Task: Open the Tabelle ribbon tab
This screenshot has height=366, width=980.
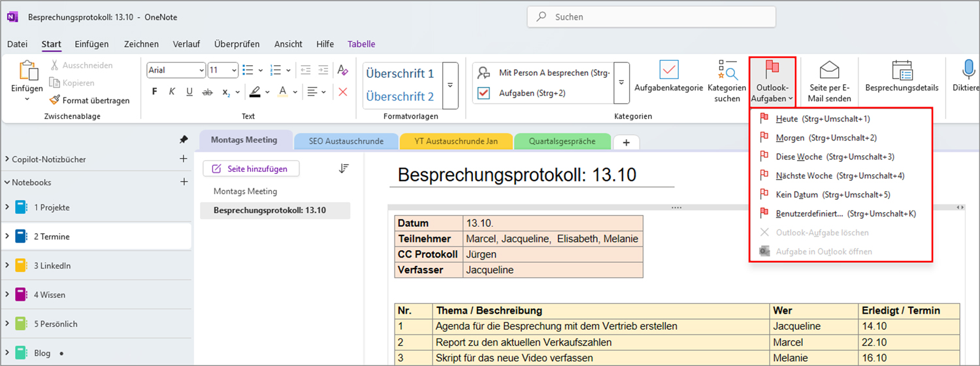Action: coord(361,44)
